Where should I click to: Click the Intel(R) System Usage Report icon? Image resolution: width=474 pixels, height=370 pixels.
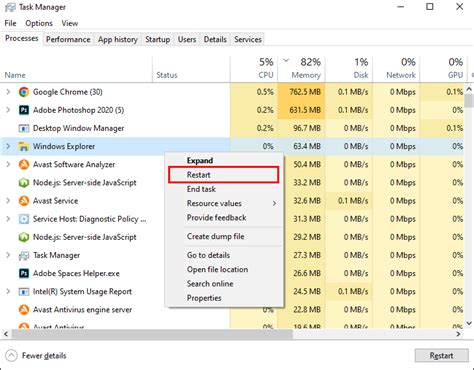24,292
